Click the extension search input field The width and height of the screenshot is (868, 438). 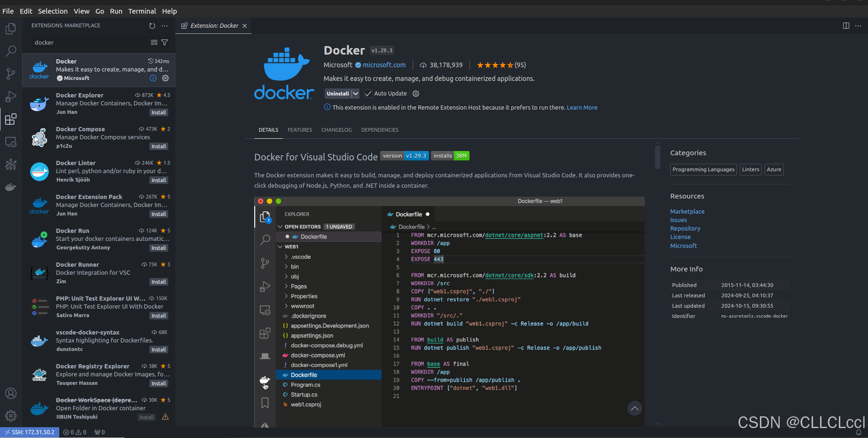click(89, 42)
